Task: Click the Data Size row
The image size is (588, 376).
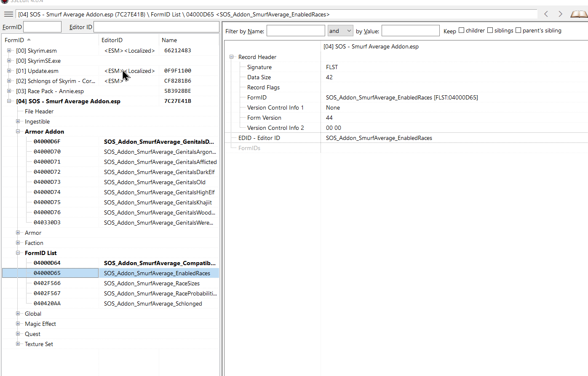Action: click(x=406, y=77)
